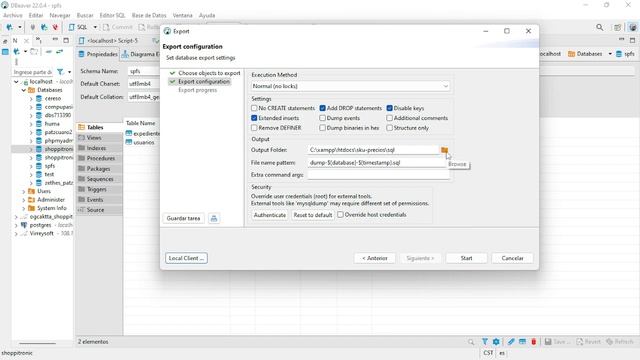Click the printer icon beside Guardar tarea
640x360 pixels.
[x=214, y=218]
